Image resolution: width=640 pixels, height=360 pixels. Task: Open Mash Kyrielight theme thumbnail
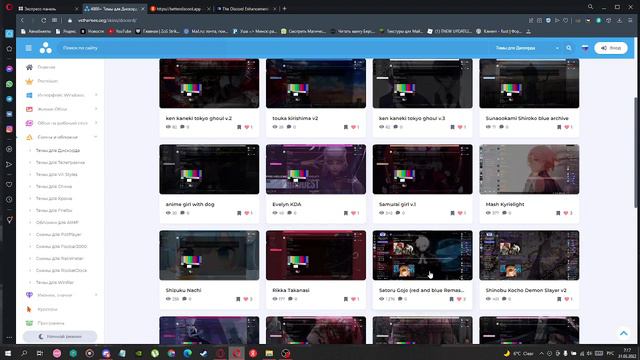tap(529, 169)
